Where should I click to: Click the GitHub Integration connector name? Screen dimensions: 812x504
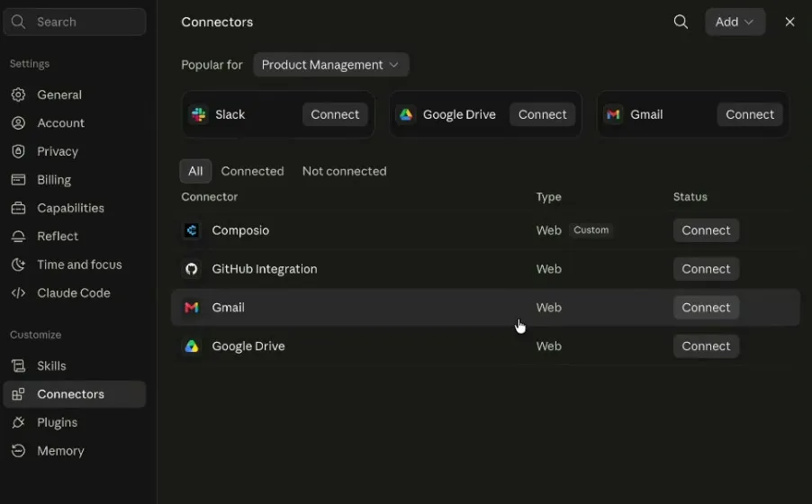pyautogui.click(x=264, y=269)
